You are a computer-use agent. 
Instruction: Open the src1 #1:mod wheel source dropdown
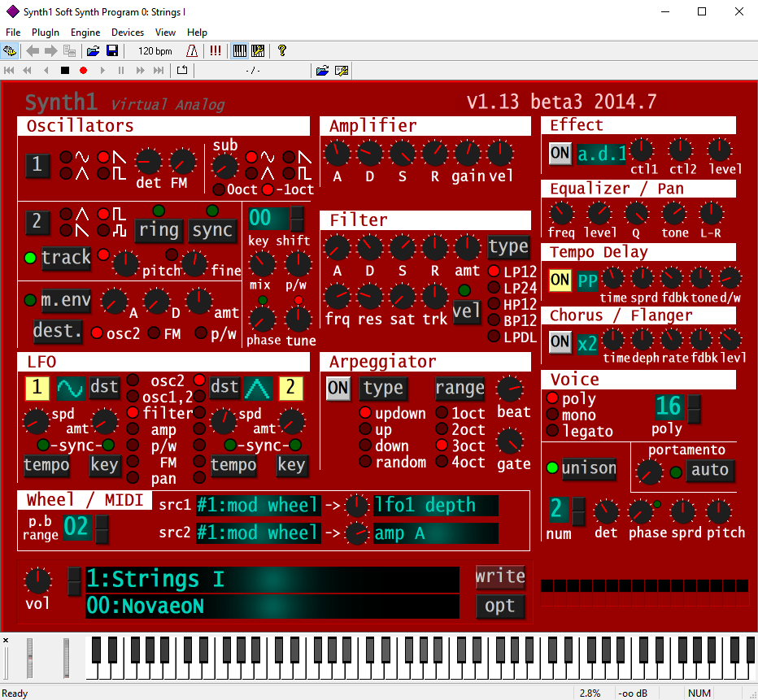pyautogui.click(x=258, y=506)
